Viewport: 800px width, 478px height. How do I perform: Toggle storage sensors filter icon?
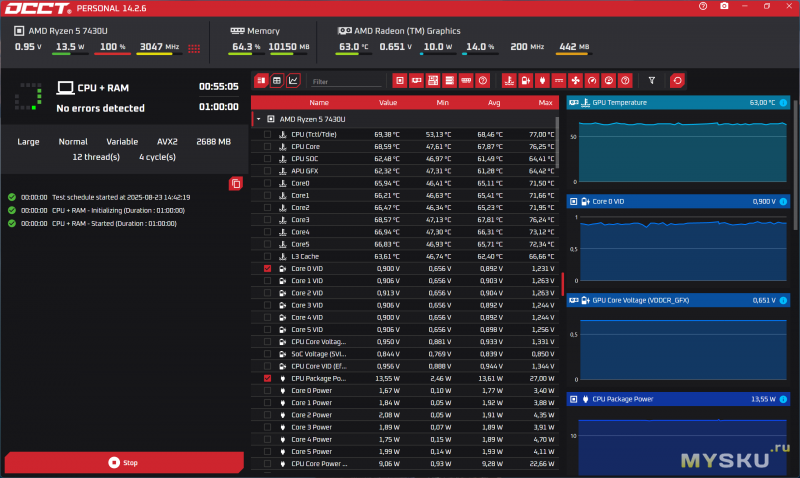click(449, 81)
